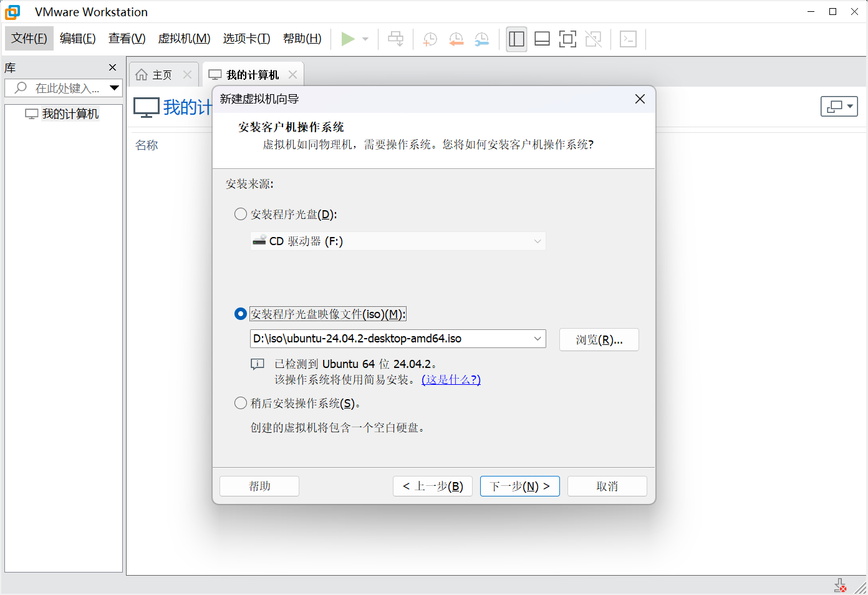Screen dimensions: 868x595
Task: Maximize the VMware Workstation window
Action: [x=832, y=12]
